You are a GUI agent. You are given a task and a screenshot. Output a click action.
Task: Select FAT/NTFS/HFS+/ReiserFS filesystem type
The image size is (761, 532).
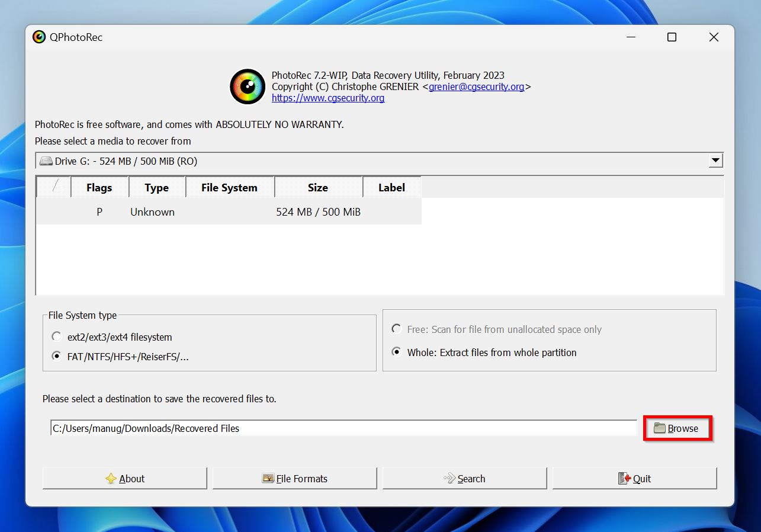pyautogui.click(x=56, y=355)
